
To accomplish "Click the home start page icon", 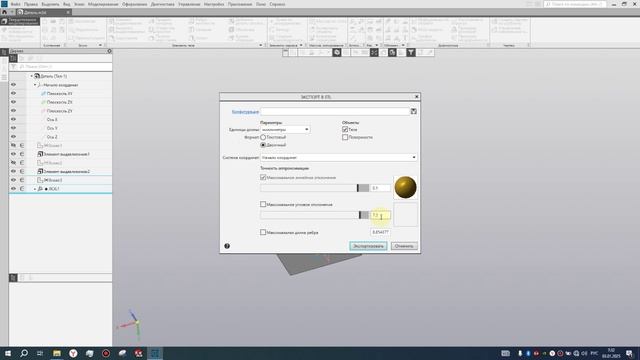I will (x=4, y=12).
